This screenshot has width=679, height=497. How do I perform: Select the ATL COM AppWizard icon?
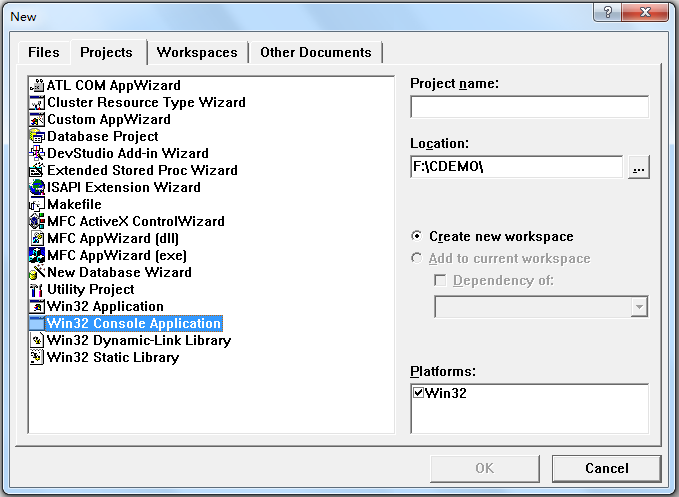tap(37, 85)
